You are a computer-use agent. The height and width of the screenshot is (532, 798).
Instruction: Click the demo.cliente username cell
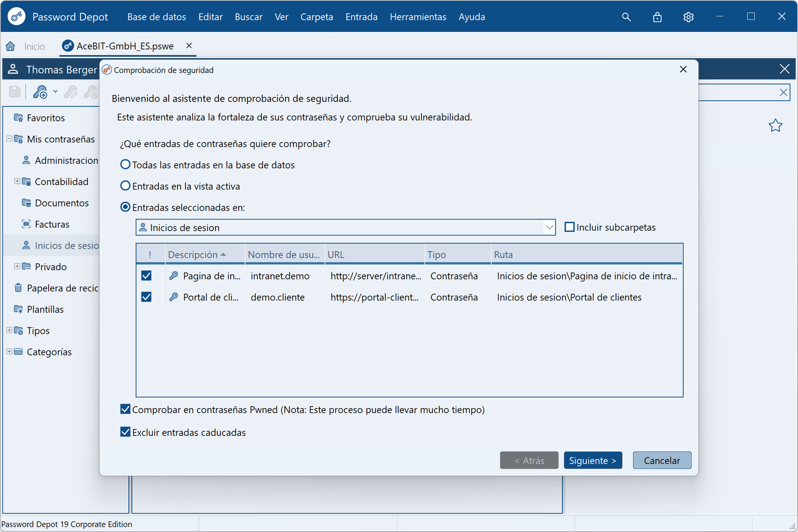278,297
